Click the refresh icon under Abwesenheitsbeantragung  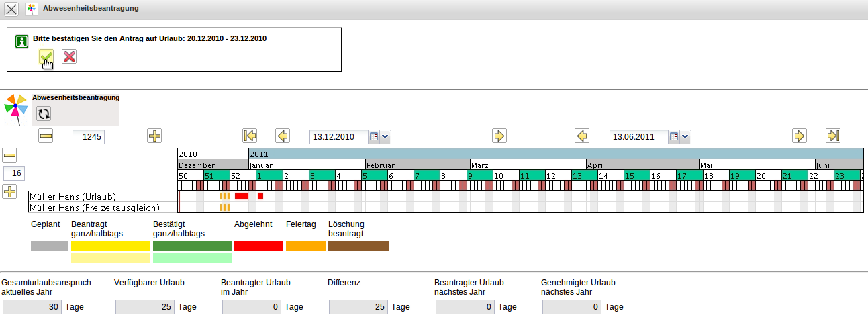point(44,114)
